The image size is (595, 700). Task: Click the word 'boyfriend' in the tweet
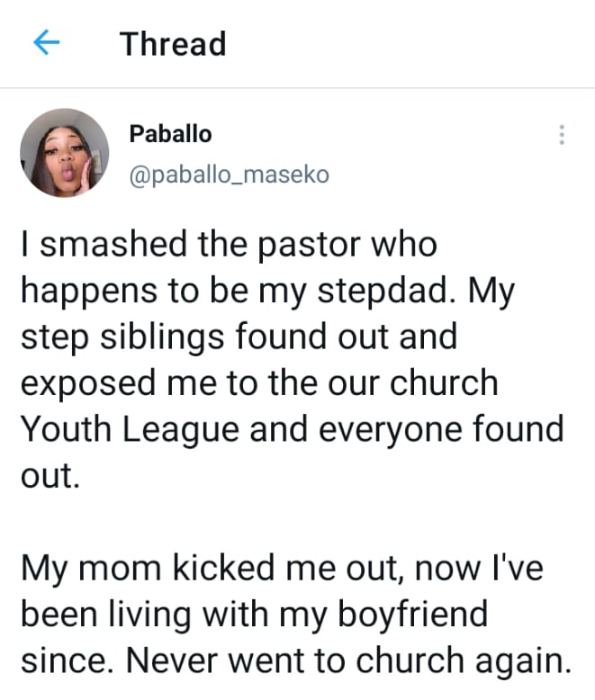[412, 614]
